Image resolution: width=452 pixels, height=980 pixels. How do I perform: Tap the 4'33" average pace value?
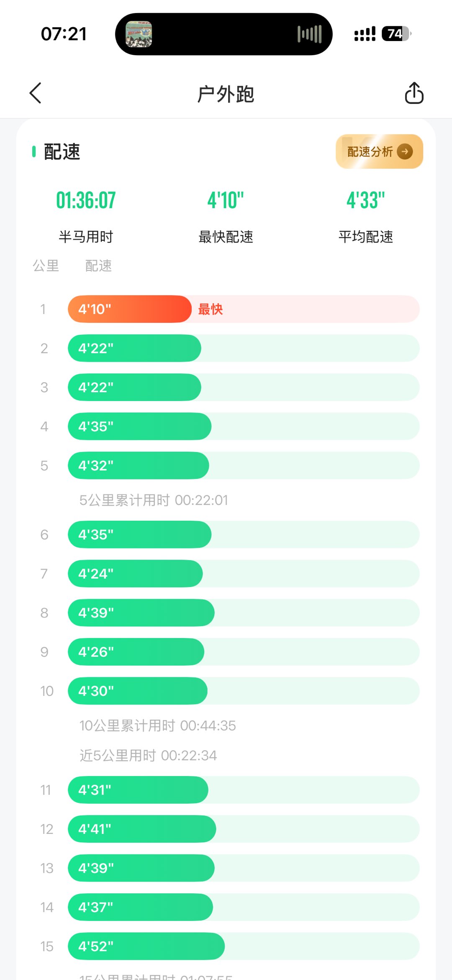pyautogui.click(x=365, y=200)
